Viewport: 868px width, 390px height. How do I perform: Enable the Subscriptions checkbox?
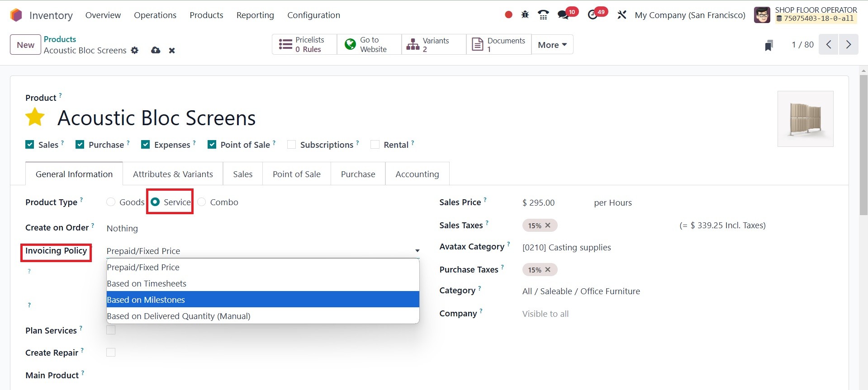click(x=292, y=145)
